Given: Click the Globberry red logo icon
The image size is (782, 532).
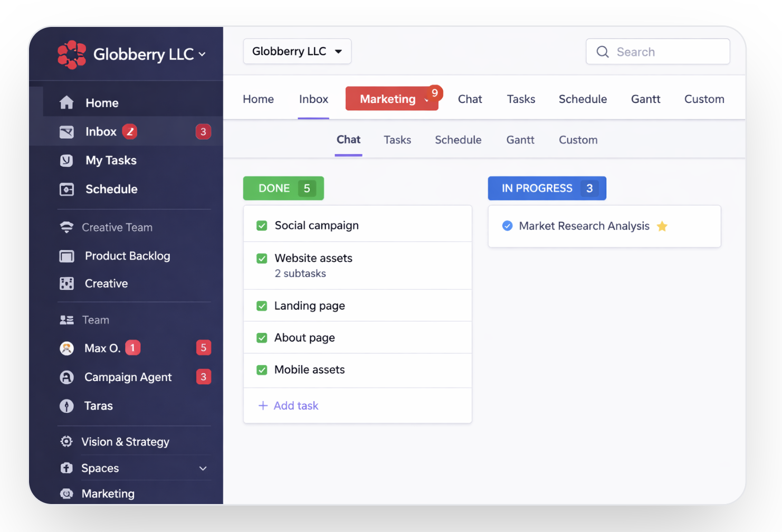Looking at the screenshot, I should coord(72,54).
